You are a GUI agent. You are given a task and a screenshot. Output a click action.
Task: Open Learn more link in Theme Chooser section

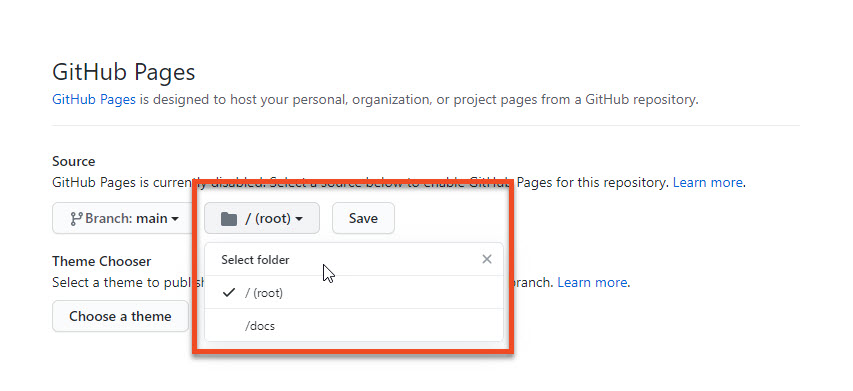tap(592, 283)
